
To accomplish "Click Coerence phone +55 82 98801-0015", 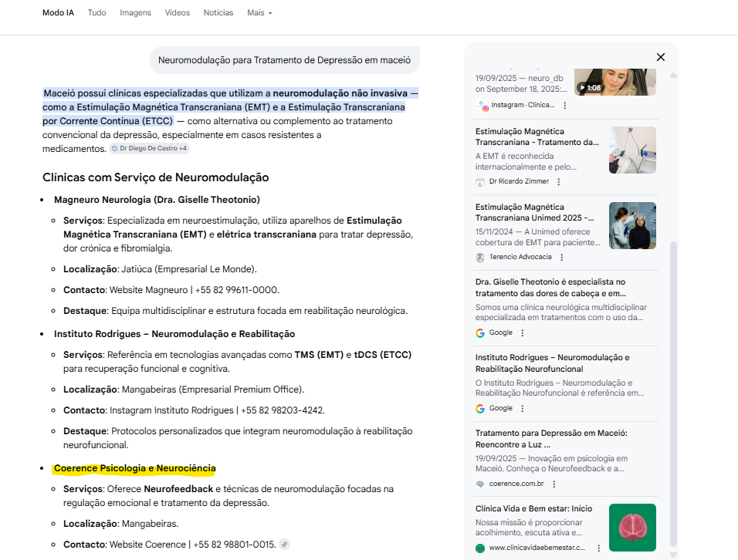I will point(234,545).
